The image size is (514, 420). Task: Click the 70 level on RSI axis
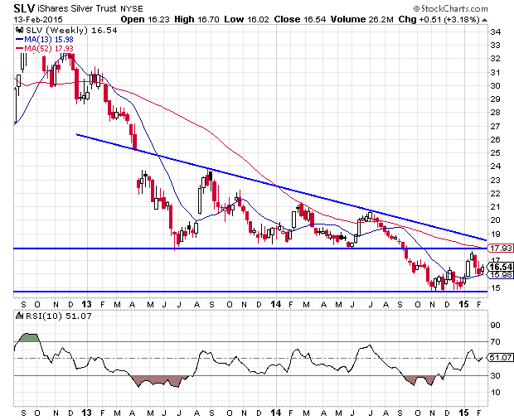[x=495, y=341]
